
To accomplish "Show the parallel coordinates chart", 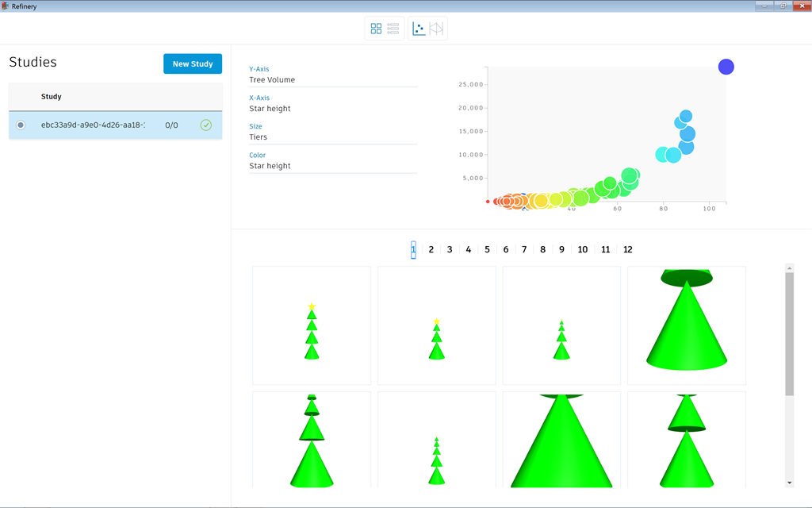I will point(436,29).
